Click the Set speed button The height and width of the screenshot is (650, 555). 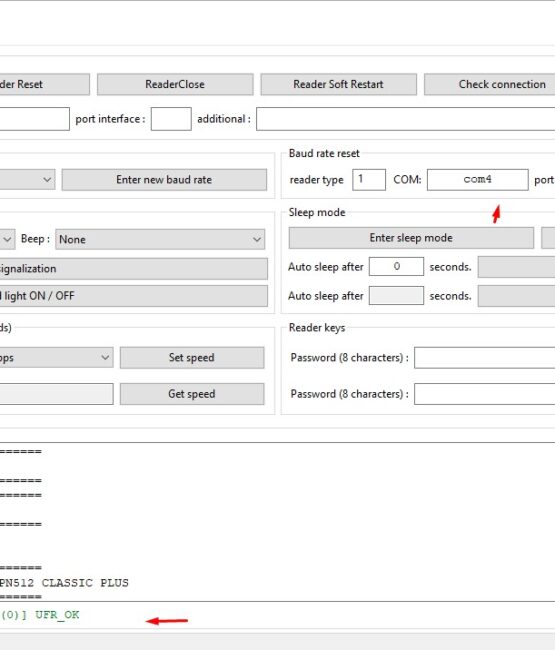[x=192, y=358]
